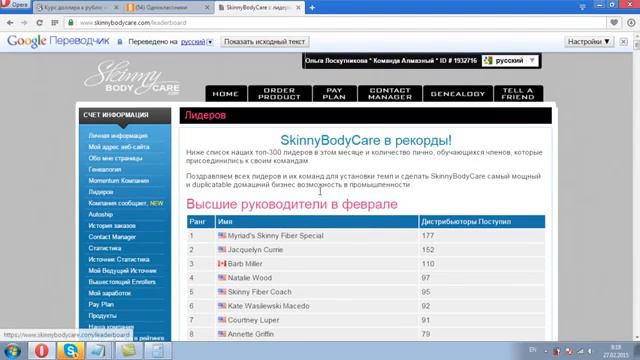Open Autoship sidebar link
Screen dimensions: 640x360
pyautogui.click(x=100, y=214)
